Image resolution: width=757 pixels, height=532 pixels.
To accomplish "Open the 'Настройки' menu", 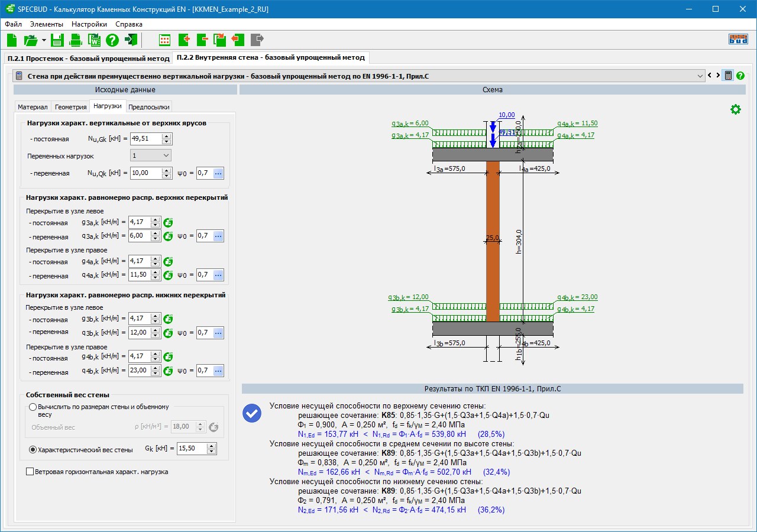I will point(89,24).
